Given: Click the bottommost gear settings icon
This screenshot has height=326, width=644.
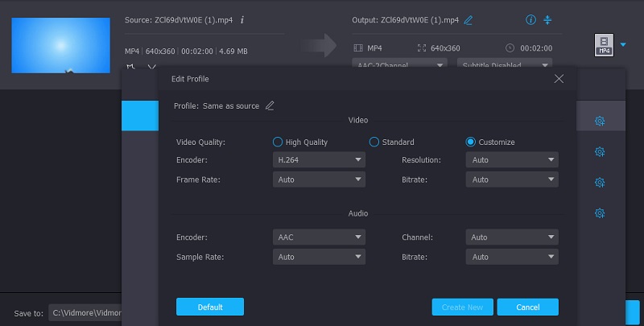Looking at the screenshot, I should click(x=600, y=213).
